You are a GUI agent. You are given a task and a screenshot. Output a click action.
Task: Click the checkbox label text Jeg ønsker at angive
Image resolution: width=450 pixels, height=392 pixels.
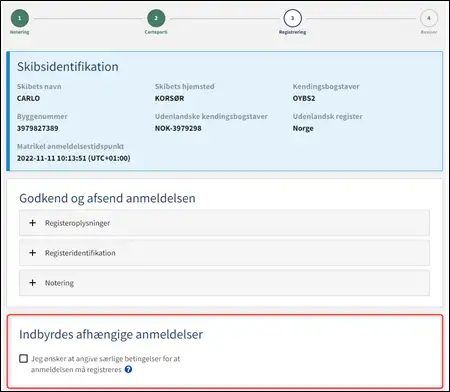coord(106,364)
